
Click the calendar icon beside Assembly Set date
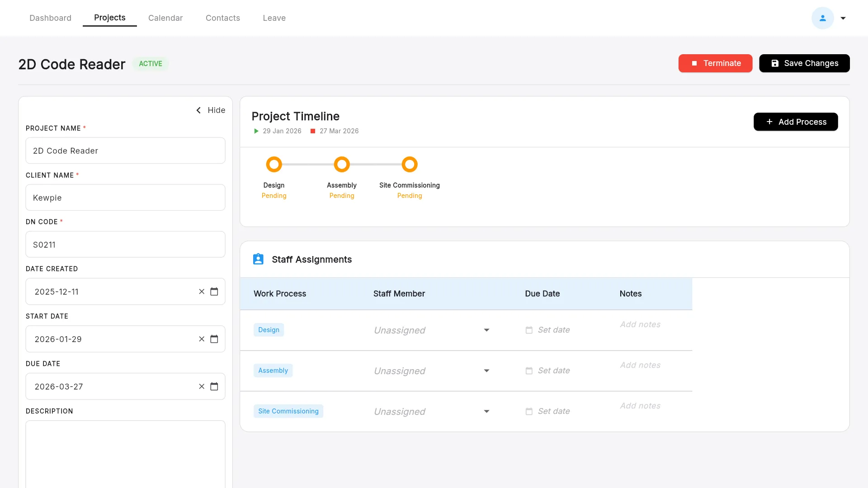pos(529,371)
